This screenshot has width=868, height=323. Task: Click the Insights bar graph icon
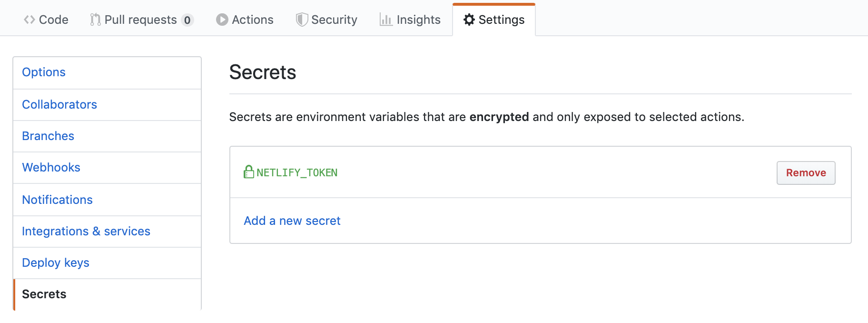tap(386, 20)
